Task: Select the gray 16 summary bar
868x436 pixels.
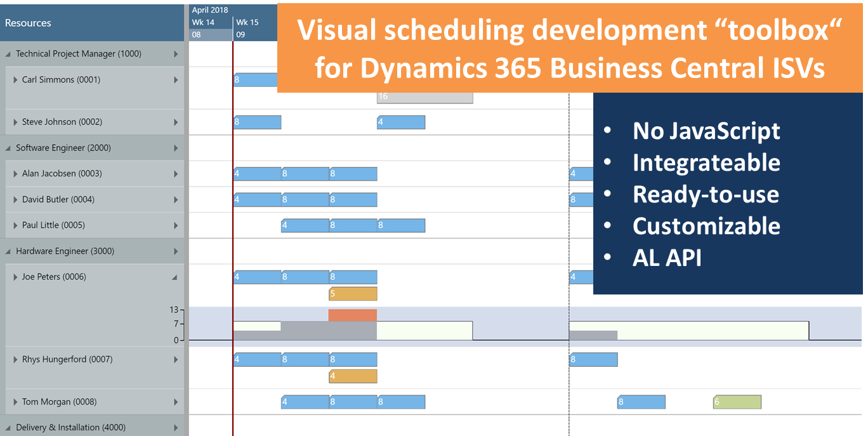Action: pos(424,96)
